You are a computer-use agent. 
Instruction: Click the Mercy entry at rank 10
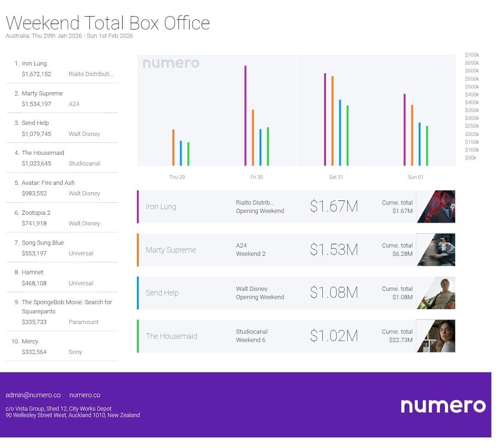click(30, 341)
